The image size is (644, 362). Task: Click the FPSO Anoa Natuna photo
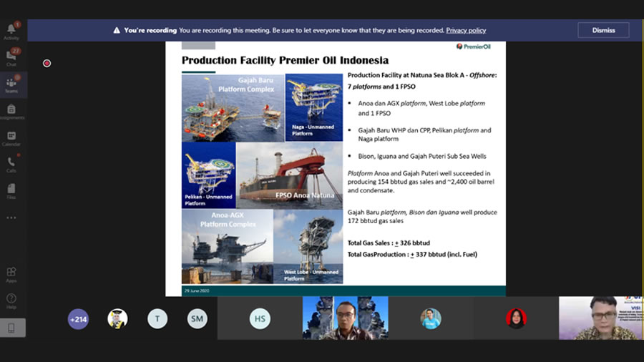(290, 176)
